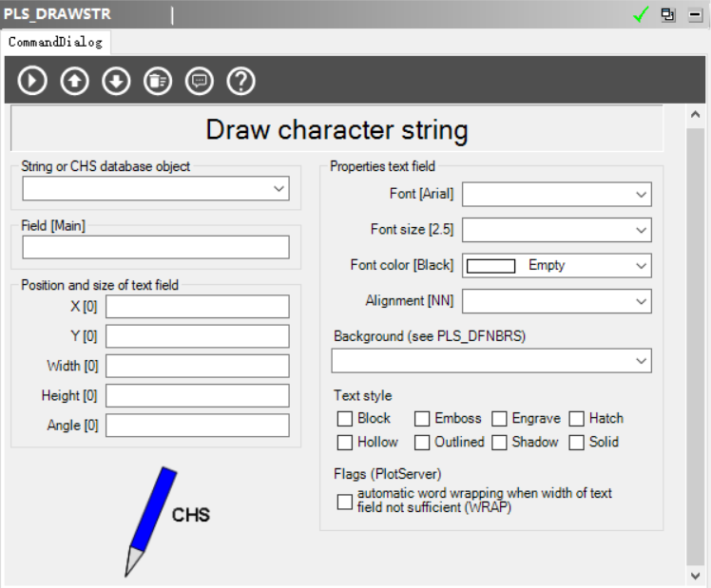Click the scrollbar down arrow
The width and height of the screenshot is (711, 588).
click(x=696, y=576)
